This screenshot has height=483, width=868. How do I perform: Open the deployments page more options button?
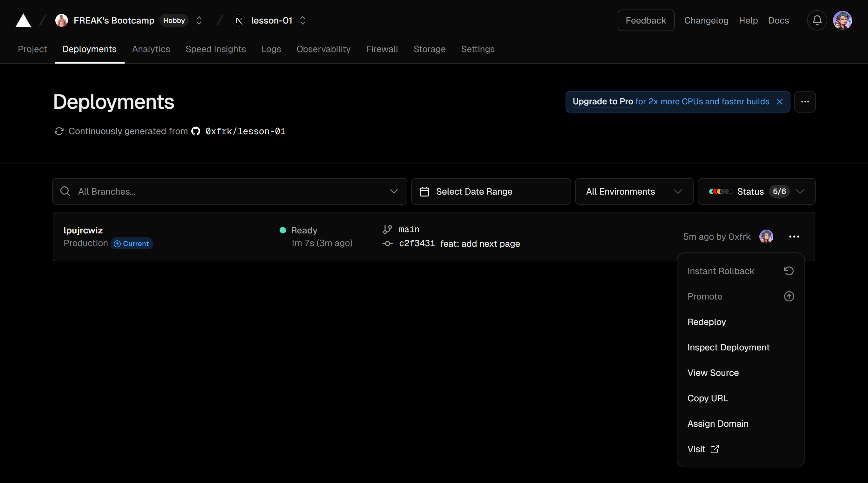805,102
